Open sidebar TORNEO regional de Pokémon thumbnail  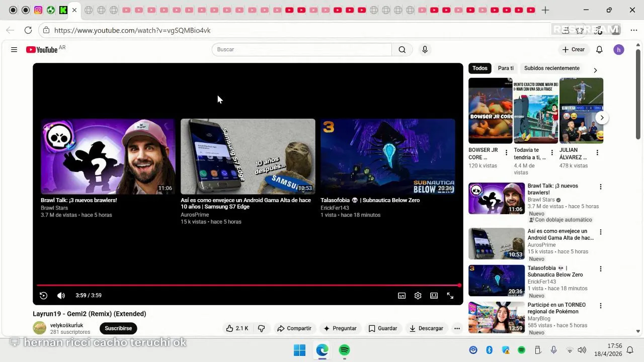tap(497, 317)
